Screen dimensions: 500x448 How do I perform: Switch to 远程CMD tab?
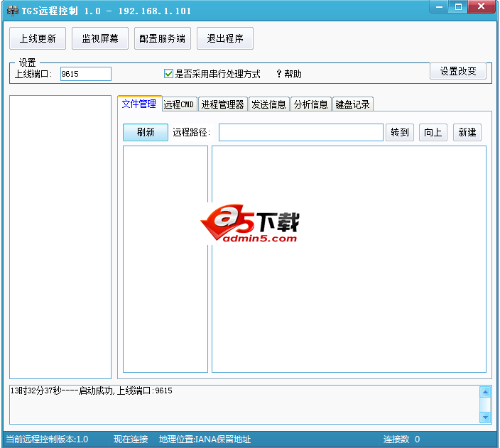(179, 104)
